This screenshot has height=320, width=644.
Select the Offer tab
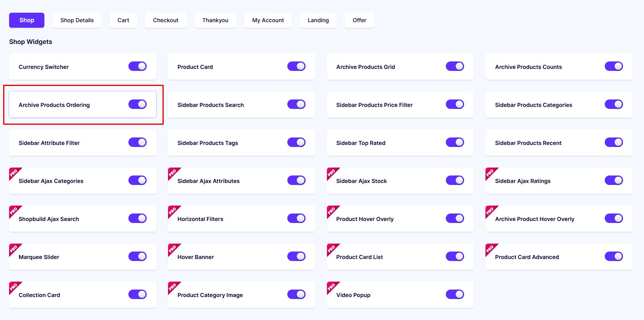click(x=359, y=20)
